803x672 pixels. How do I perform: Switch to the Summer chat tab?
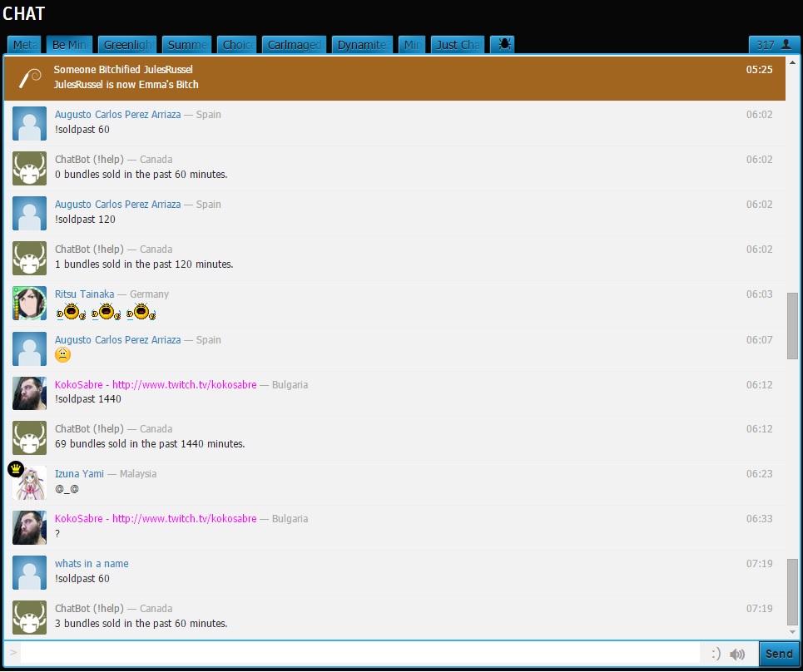(187, 45)
